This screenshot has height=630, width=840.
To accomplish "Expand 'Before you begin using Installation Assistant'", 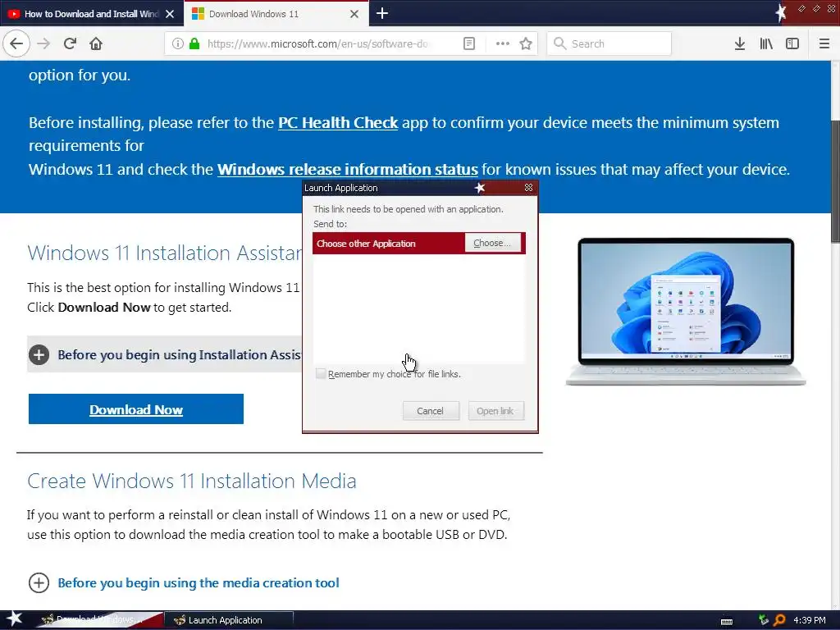I will (165, 354).
